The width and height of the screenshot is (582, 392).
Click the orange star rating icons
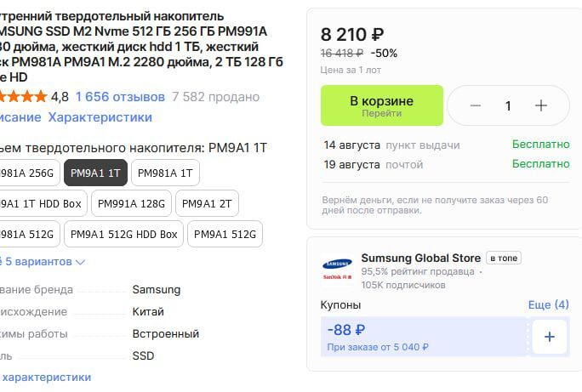click(x=23, y=97)
